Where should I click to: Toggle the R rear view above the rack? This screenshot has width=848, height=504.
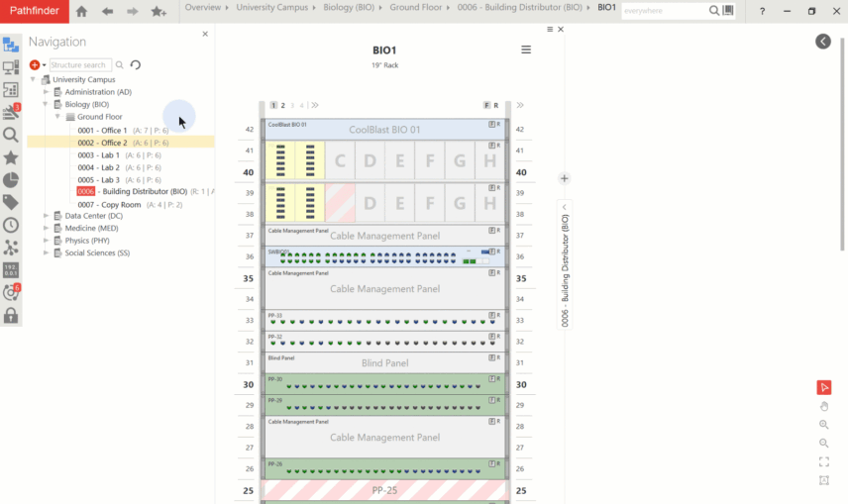point(496,105)
